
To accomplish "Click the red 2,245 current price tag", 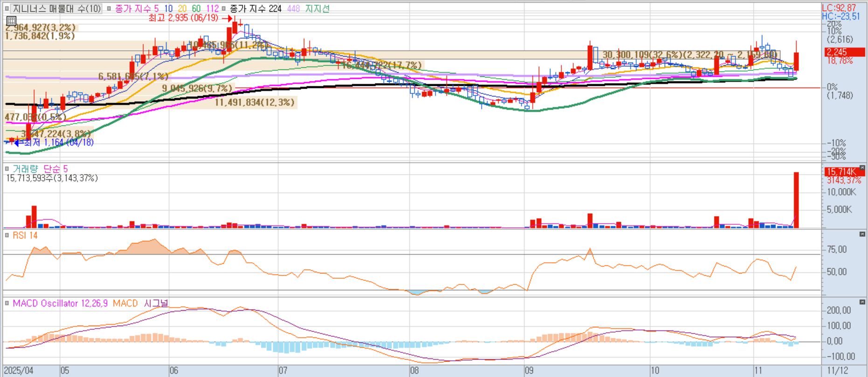I will tap(844, 52).
